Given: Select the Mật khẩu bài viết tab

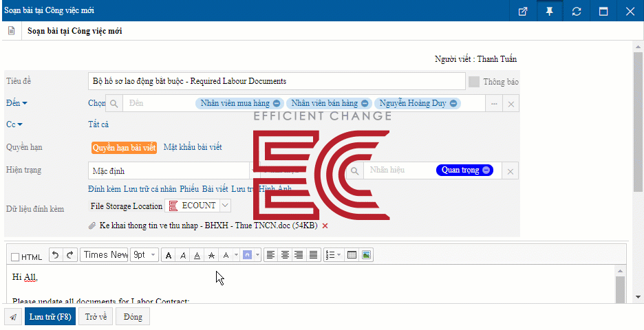Looking at the screenshot, I should click(193, 147).
